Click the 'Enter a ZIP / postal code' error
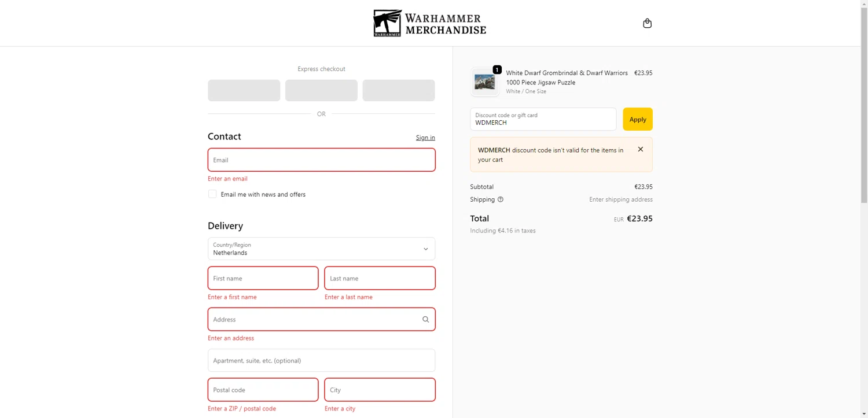 [x=242, y=409]
